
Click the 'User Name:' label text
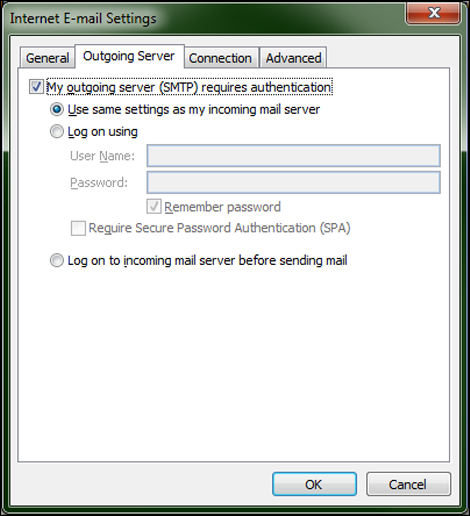(102, 156)
